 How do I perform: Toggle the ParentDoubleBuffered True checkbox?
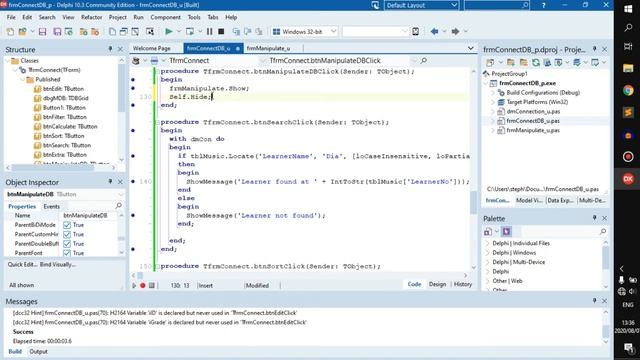[x=67, y=244]
